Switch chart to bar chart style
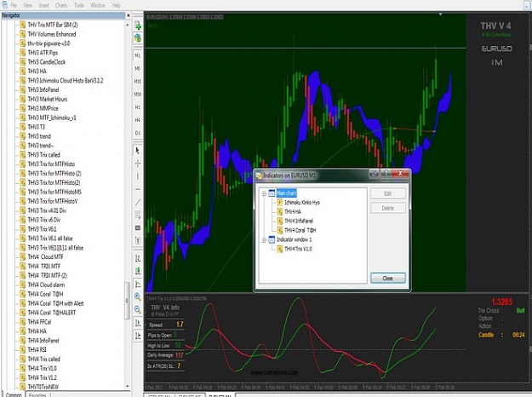The image size is (532, 397). tap(137, 258)
